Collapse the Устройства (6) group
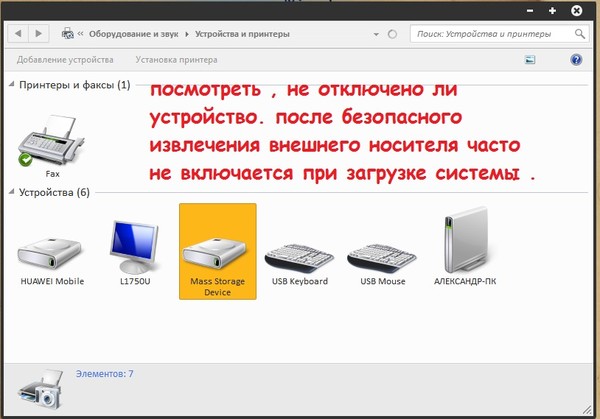 (x=12, y=192)
